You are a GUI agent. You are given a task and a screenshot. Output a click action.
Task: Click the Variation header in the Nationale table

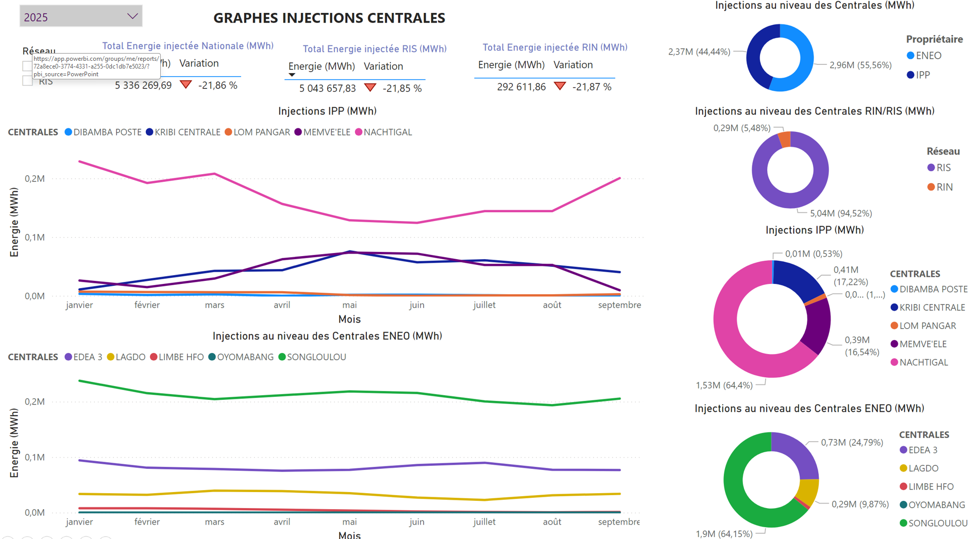(199, 63)
